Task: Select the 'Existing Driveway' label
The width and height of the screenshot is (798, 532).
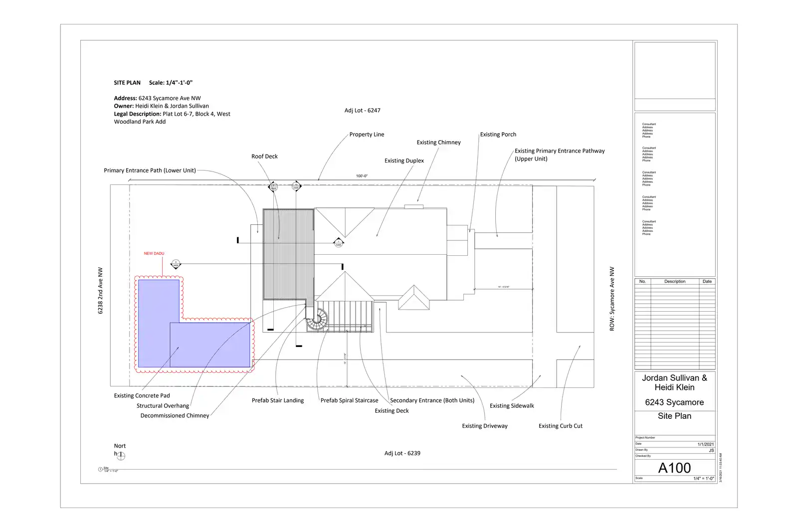Action: point(485,426)
